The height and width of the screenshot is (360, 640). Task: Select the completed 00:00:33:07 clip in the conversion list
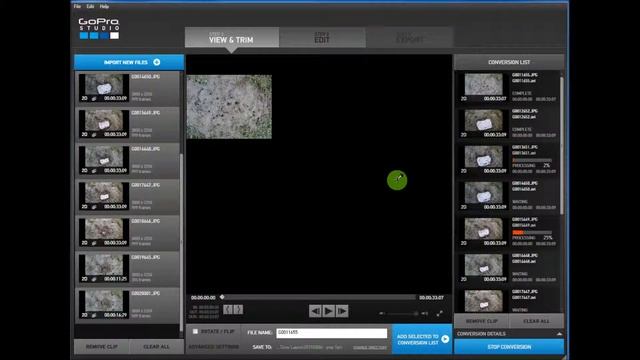click(x=507, y=87)
